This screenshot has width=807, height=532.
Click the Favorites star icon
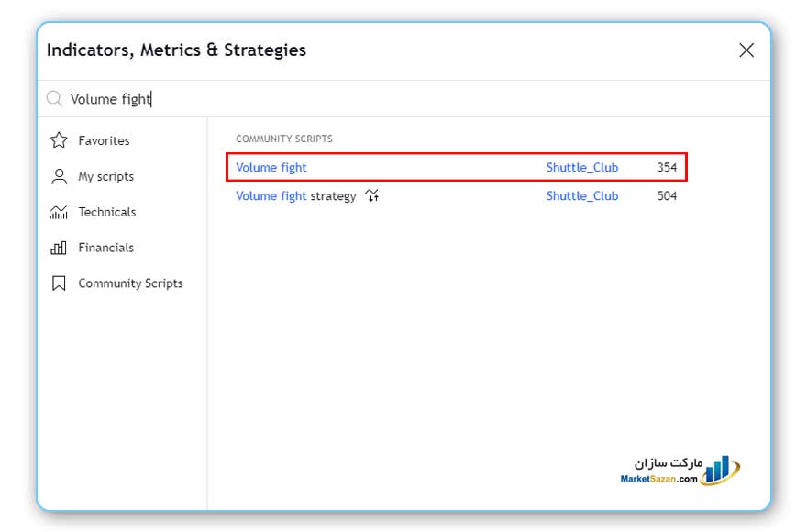pyautogui.click(x=60, y=140)
